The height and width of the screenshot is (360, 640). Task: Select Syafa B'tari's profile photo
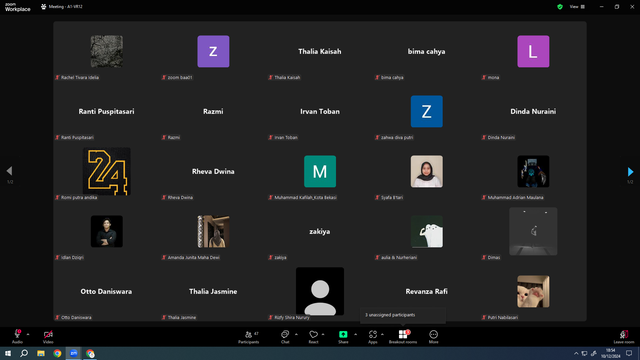point(427,171)
